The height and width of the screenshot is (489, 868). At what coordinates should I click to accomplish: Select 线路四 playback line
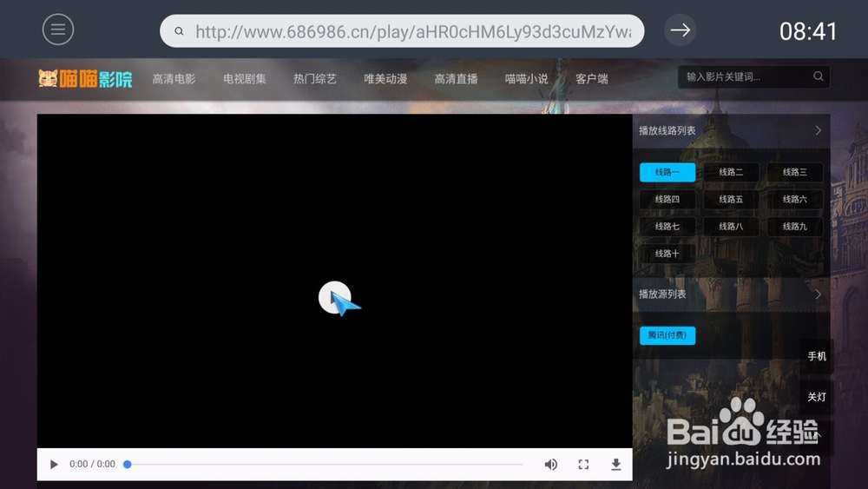667,200
